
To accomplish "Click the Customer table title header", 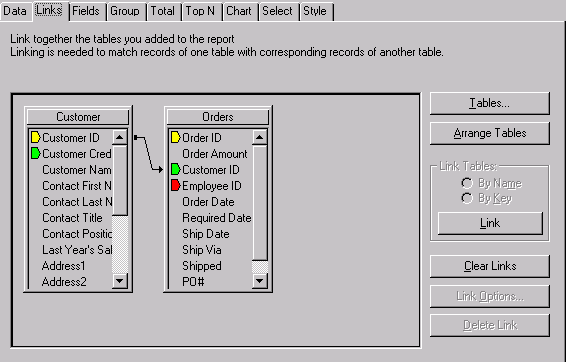I will coord(78,117).
